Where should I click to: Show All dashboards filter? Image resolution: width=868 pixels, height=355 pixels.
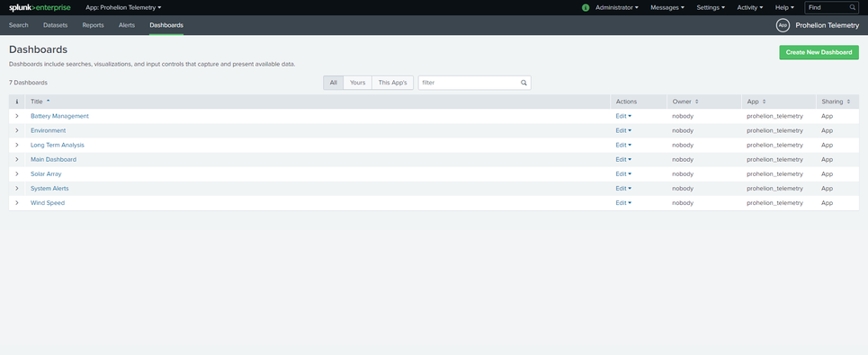tap(333, 83)
